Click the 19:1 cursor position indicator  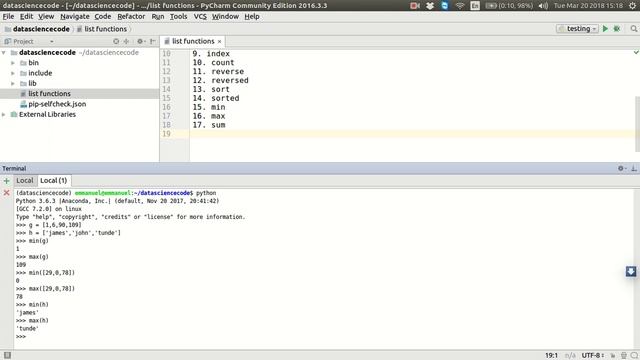click(551, 356)
